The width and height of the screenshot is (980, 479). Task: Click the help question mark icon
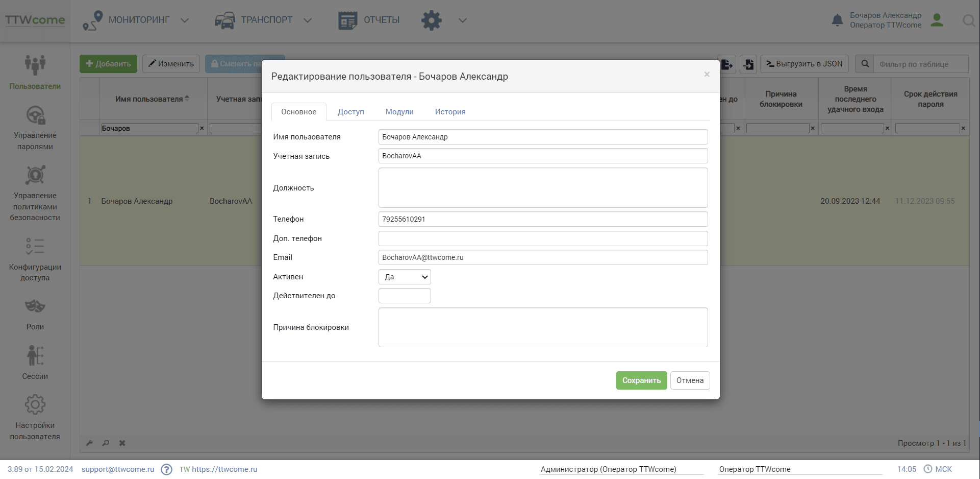166,469
